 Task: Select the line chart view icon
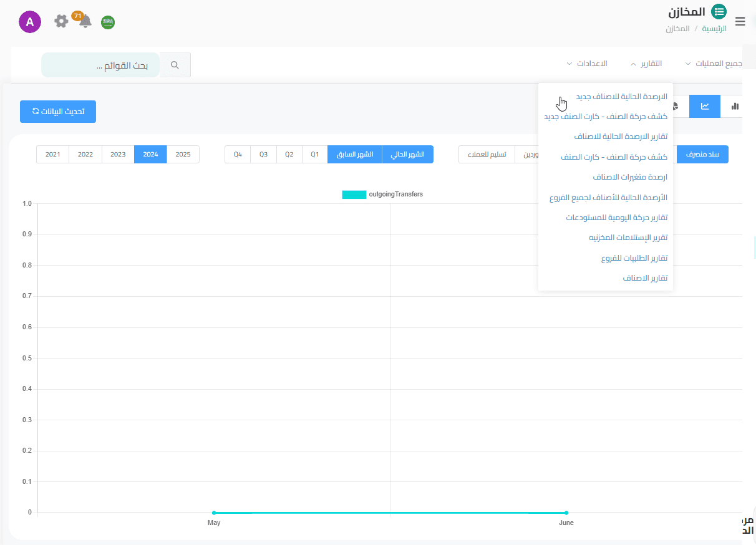tap(705, 107)
